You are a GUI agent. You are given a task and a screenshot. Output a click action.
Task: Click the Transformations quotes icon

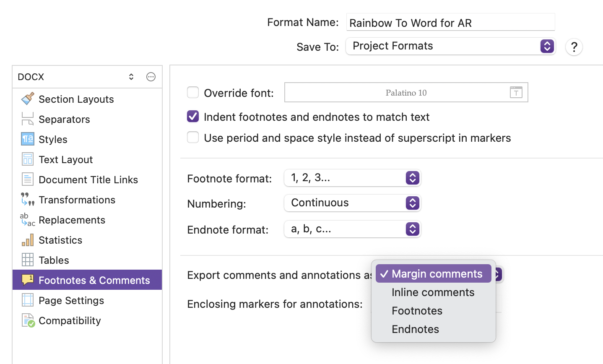click(28, 199)
